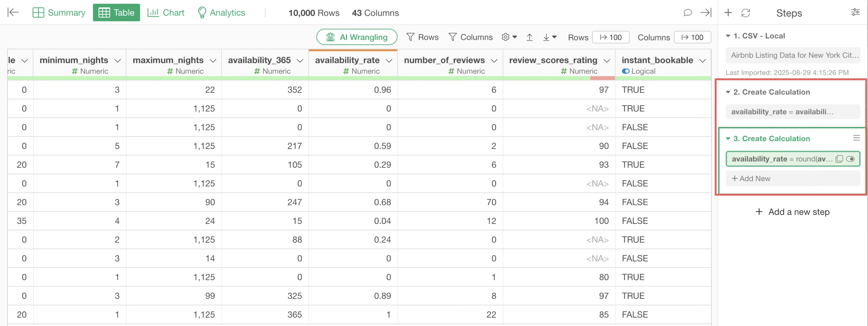The image size is (868, 326).
Task: Click the collapse-left panel arrow icon
Action: coord(13,12)
